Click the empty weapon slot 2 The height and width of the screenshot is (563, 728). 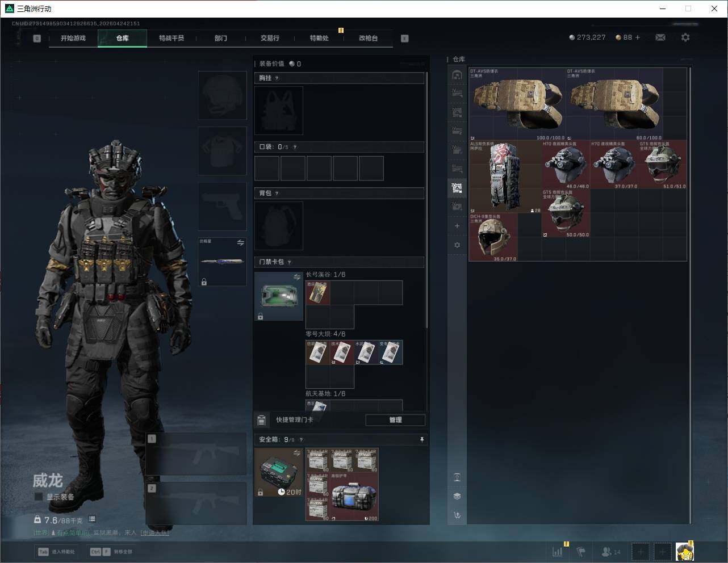coord(196,503)
